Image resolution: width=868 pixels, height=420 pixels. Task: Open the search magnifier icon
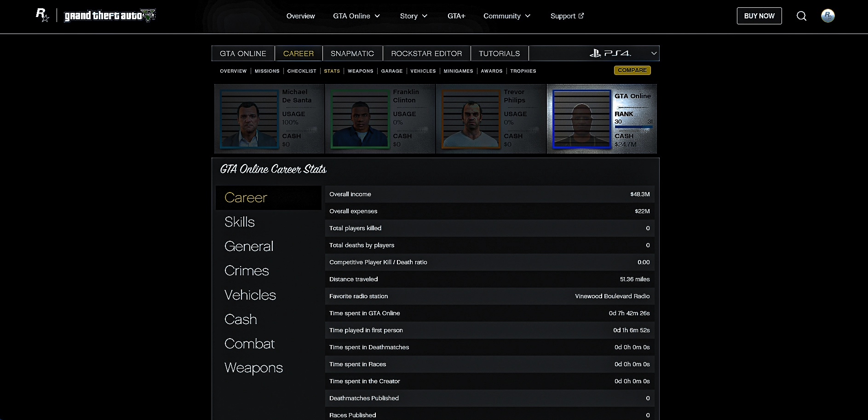(801, 16)
